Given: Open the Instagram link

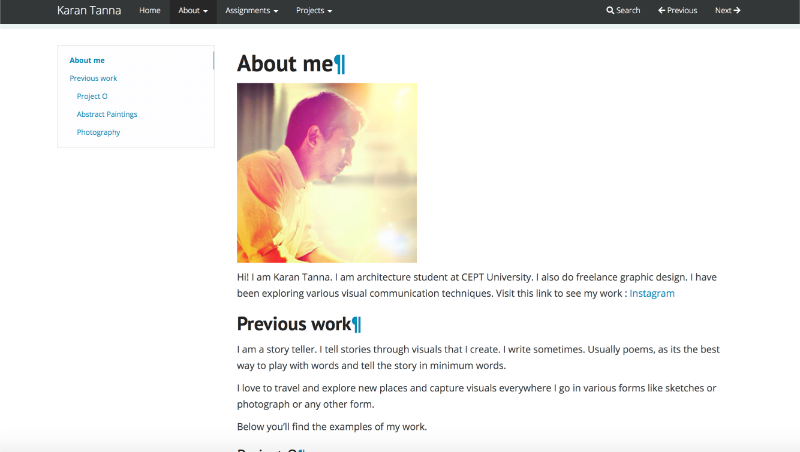Looking at the screenshot, I should click(652, 293).
